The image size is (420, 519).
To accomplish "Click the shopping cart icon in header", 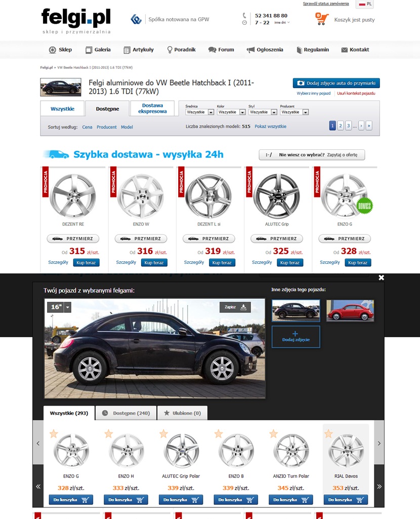I will (321, 19).
